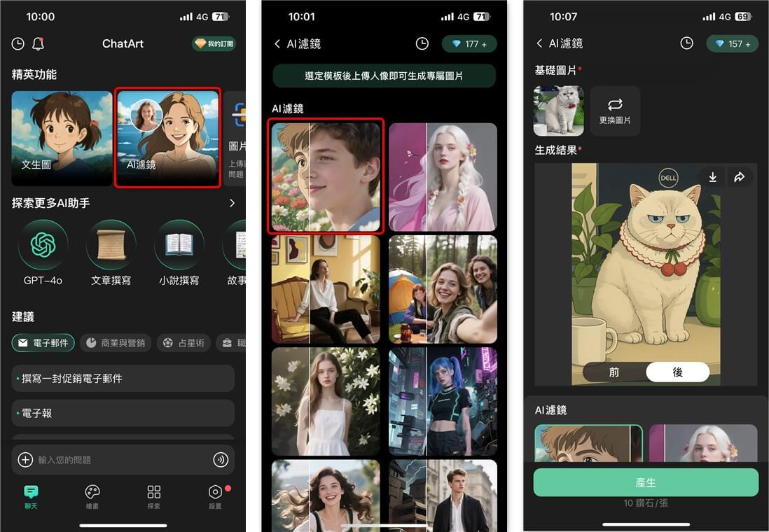Focus the 輸入您的問題 text field
The width and height of the screenshot is (769, 532).
[x=123, y=460]
